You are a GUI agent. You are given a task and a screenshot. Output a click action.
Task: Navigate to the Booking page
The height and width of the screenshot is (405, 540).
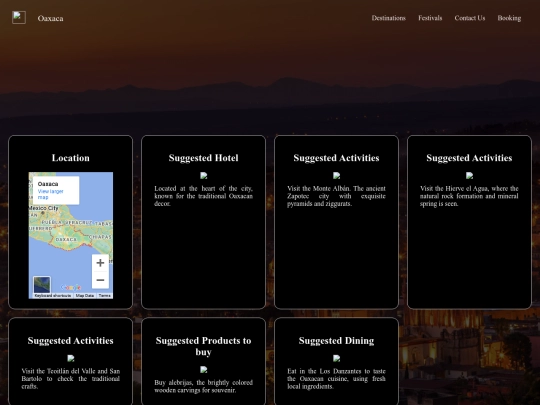pyautogui.click(x=509, y=18)
